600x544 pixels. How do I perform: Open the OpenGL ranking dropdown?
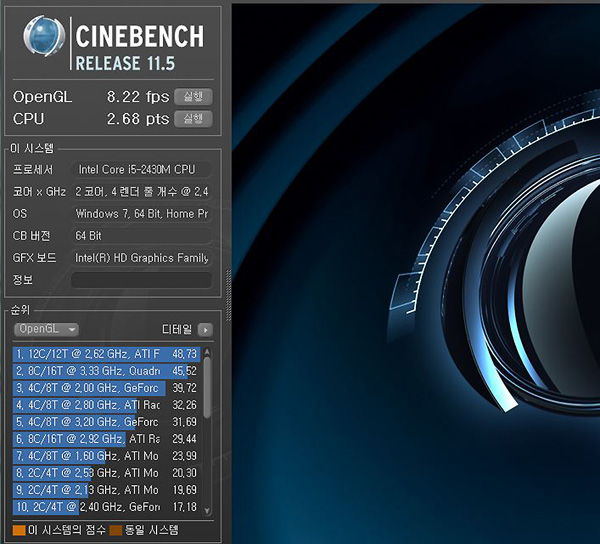pos(46,329)
